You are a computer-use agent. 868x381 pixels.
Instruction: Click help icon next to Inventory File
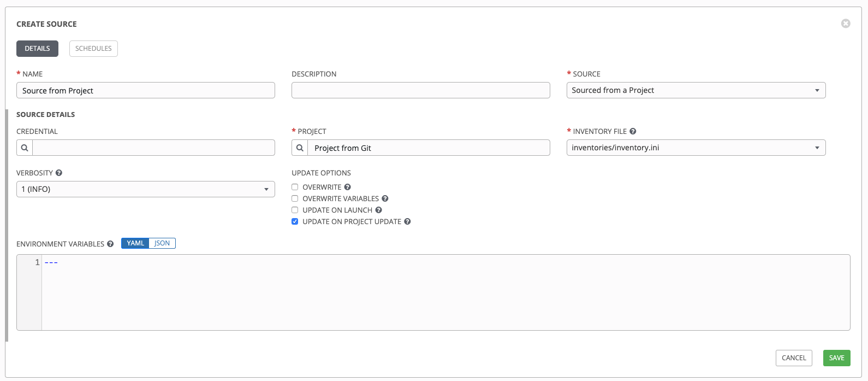click(633, 131)
